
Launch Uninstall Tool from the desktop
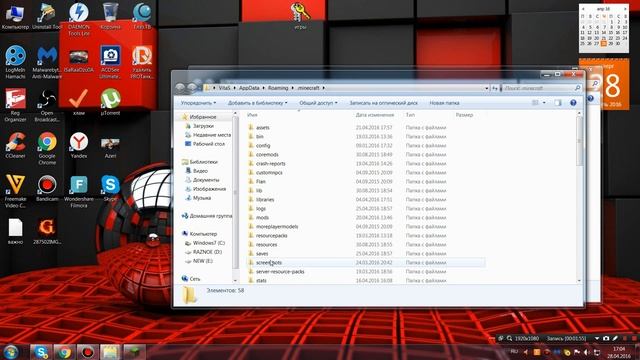click(47, 16)
